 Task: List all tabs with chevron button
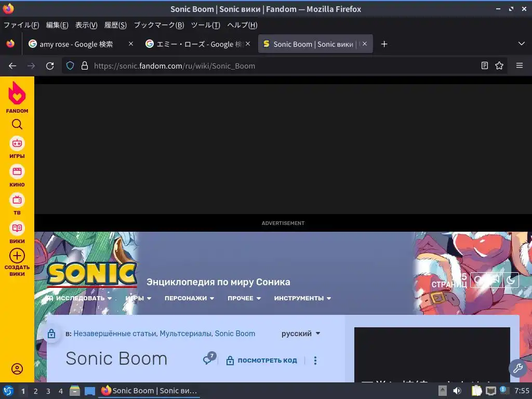click(522, 44)
